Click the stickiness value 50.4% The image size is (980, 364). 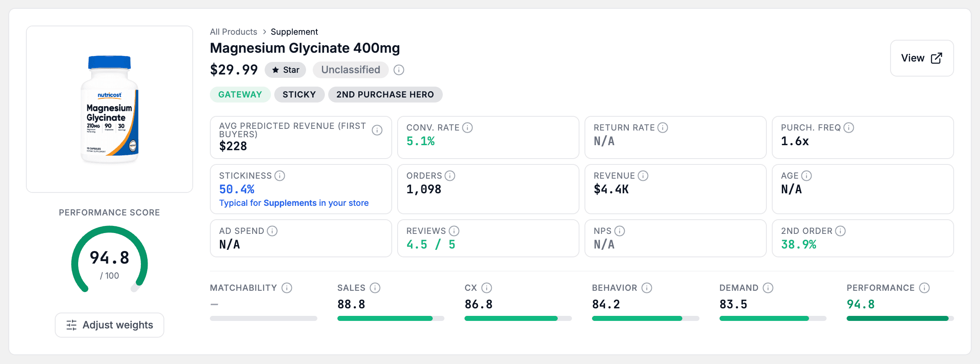pyautogui.click(x=237, y=189)
